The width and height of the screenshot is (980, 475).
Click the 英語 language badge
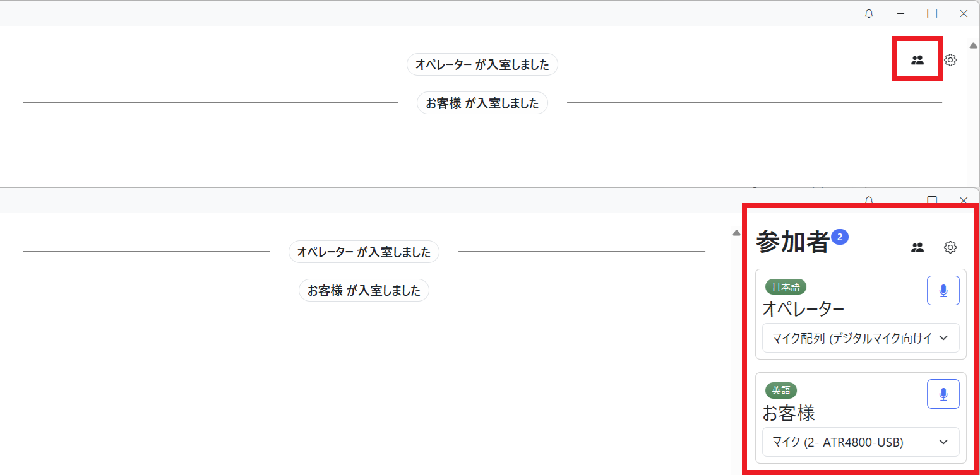tap(781, 390)
